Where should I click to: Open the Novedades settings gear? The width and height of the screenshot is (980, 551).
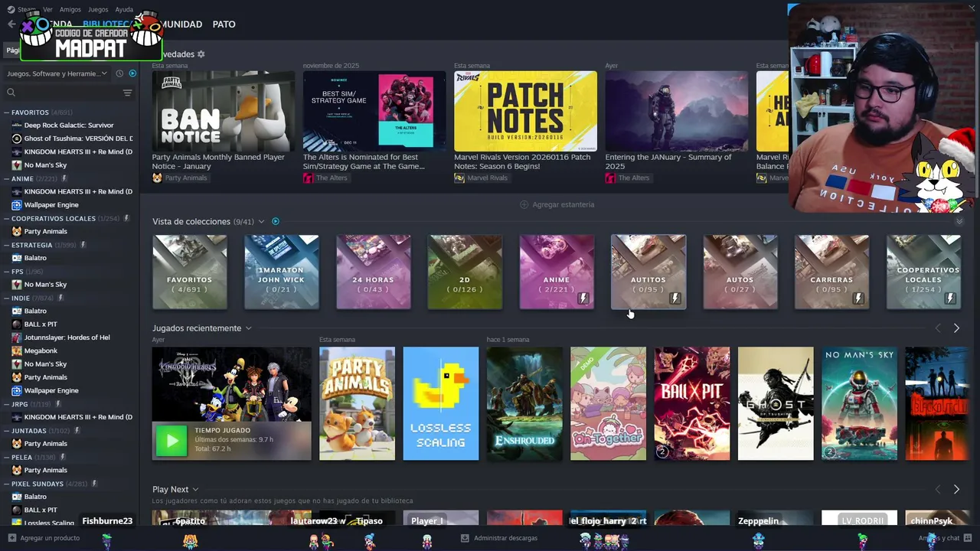(x=201, y=54)
